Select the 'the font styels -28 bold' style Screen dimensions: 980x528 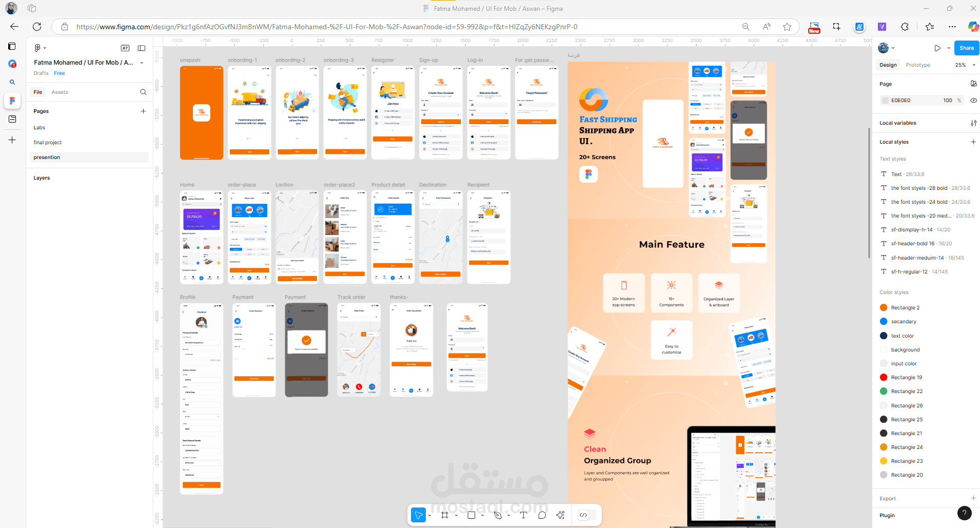(x=926, y=188)
